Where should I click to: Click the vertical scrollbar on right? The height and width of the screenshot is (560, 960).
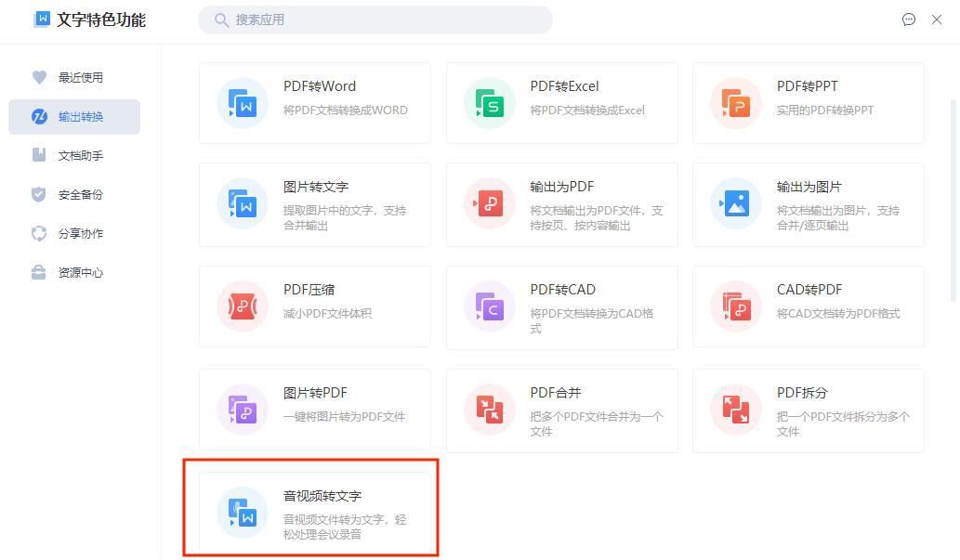(x=953, y=200)
